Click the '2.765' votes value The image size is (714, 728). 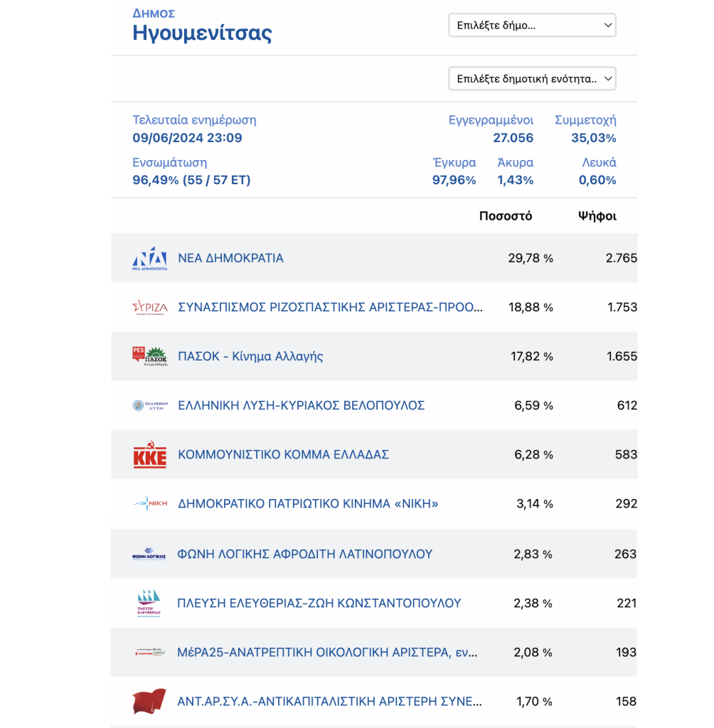(x=621, y=258)
